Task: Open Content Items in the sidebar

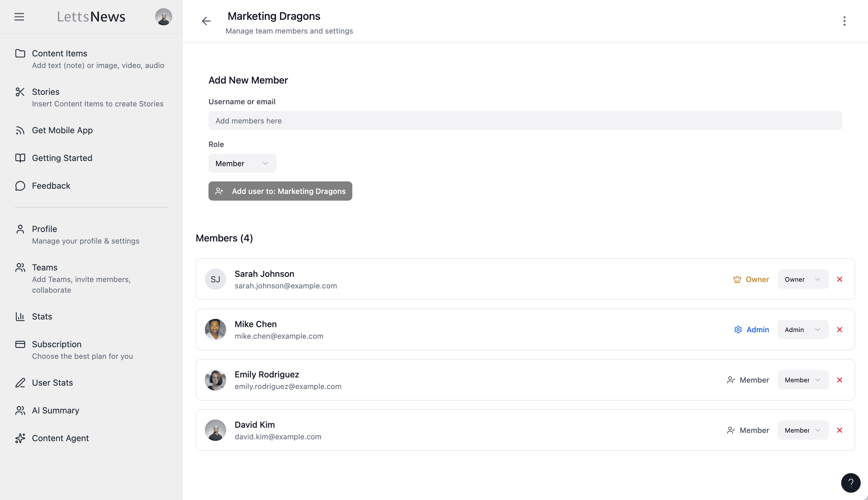Action: (x=59, y=54)
